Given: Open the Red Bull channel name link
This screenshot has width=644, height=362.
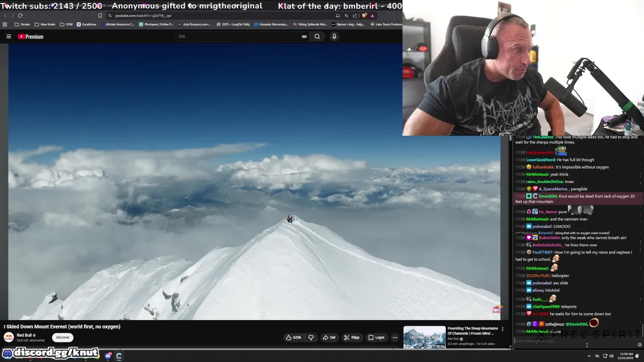Looking at the screenshot, I should [24, 335].
